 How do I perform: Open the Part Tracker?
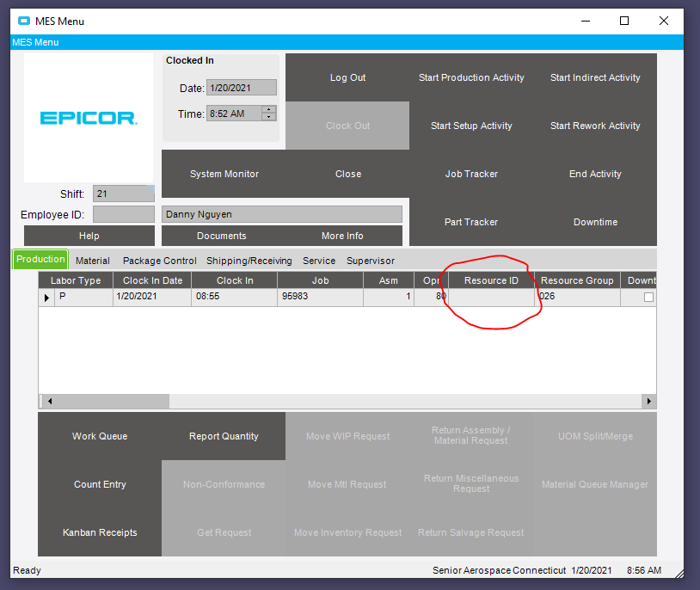471,222
